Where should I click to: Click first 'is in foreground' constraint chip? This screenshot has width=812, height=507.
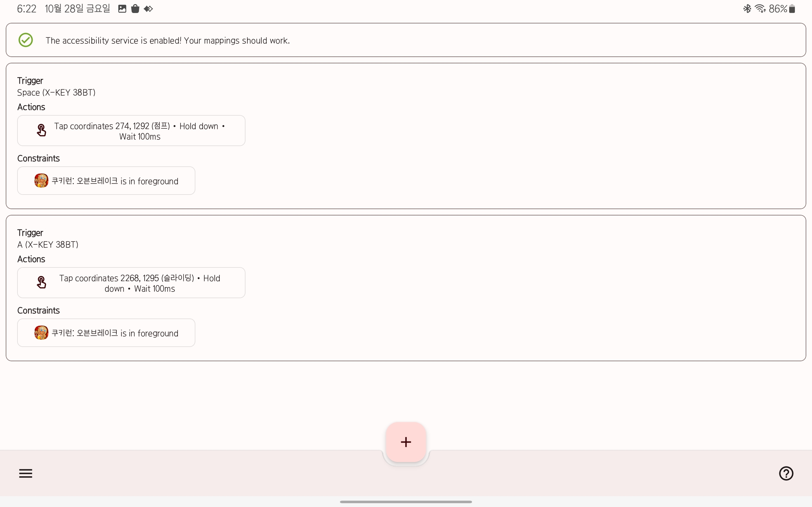pyautogui.click(x=114, y=181)
